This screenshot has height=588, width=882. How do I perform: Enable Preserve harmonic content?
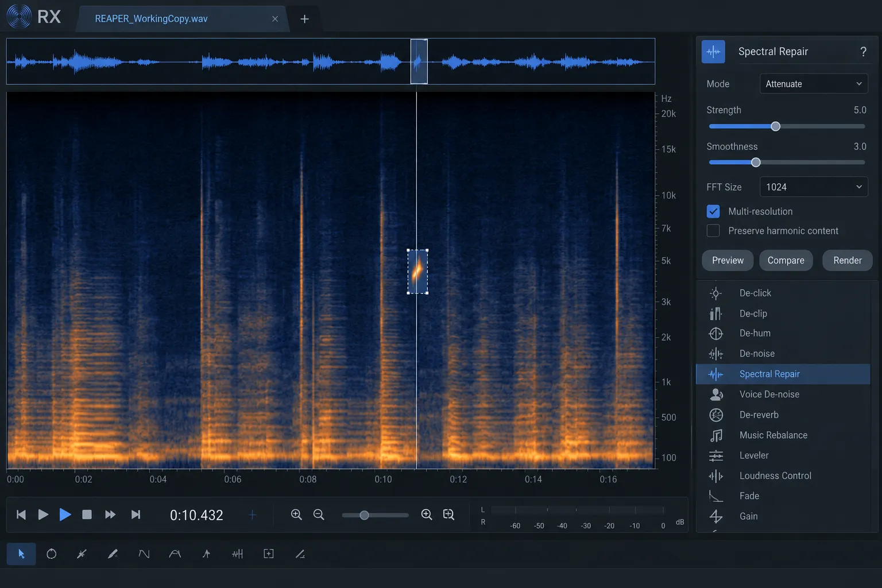713,231
